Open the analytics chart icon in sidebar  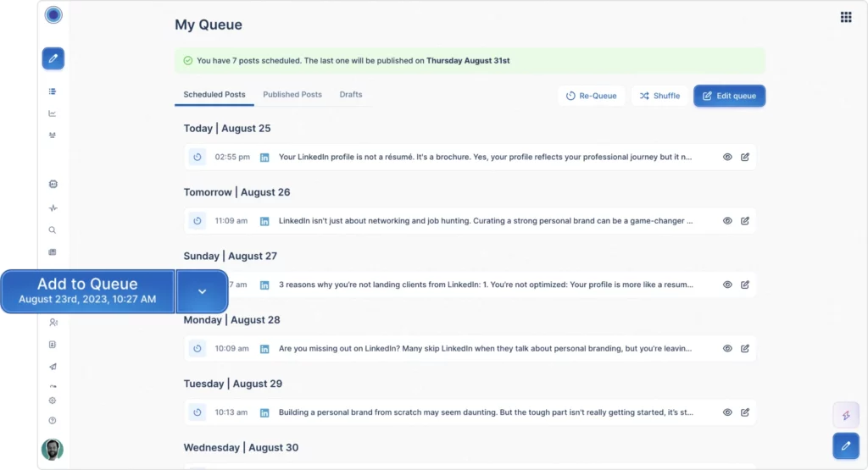[x=53, y=113]
